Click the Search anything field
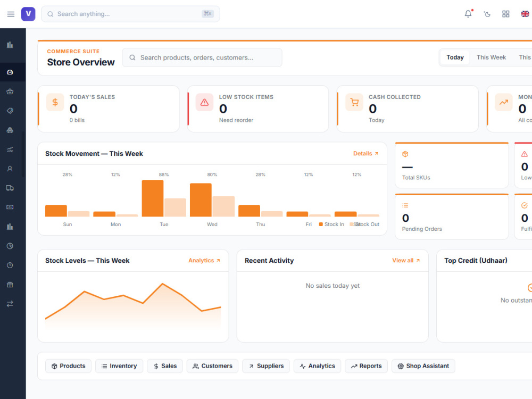The image size is (532, 399). (x=130, y=14)
